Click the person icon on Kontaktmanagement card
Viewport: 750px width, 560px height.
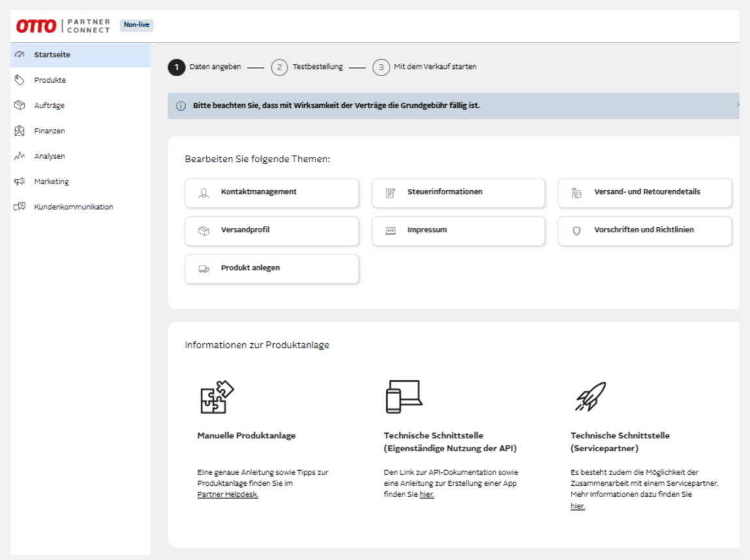(x=204, y=192)
